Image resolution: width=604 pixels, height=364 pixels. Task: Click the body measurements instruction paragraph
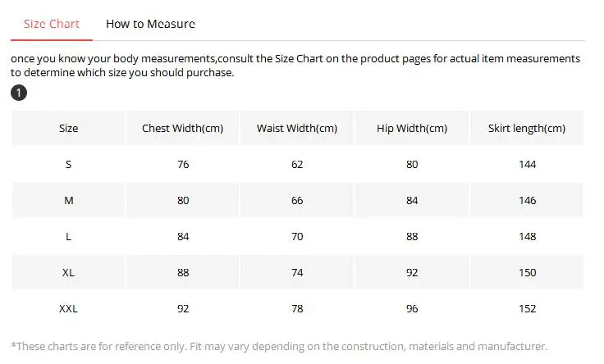(x=295, y=66)
